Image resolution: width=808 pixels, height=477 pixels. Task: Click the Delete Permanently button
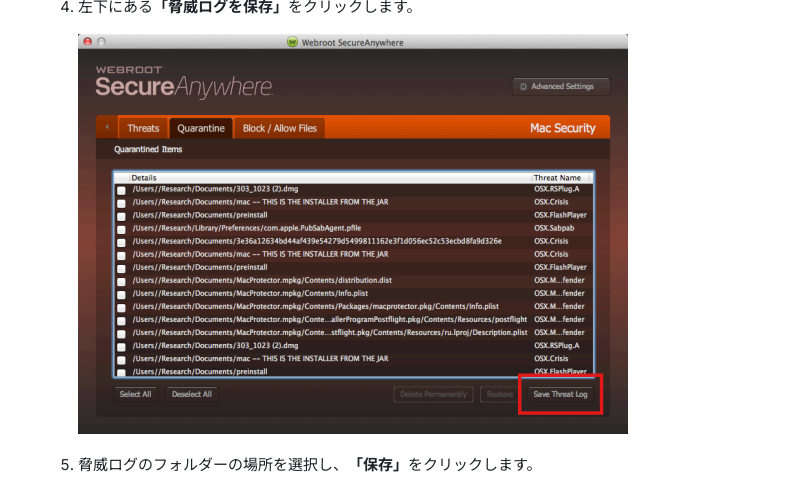pyautogui.click(x=433, y=394)
